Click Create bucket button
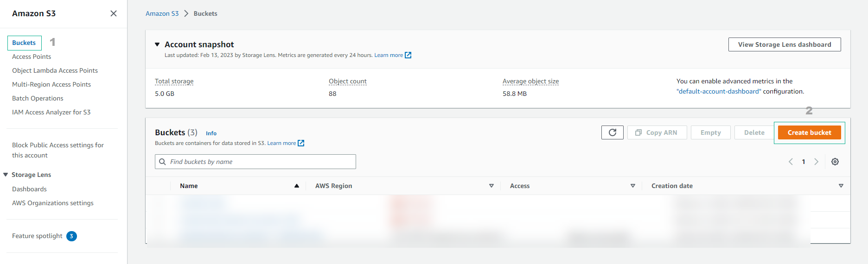This screenshot has height=264, width=868. tap(810, 132)
